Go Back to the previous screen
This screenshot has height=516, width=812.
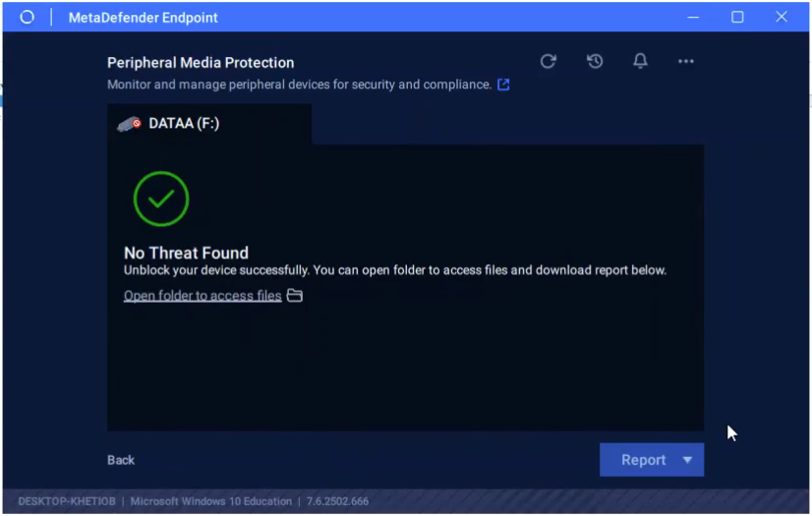121,460
